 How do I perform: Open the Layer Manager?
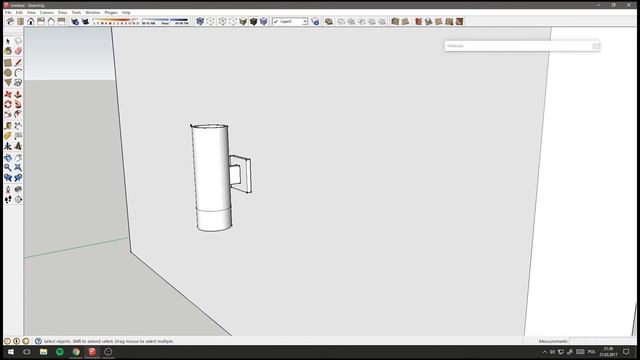[315, 21]
